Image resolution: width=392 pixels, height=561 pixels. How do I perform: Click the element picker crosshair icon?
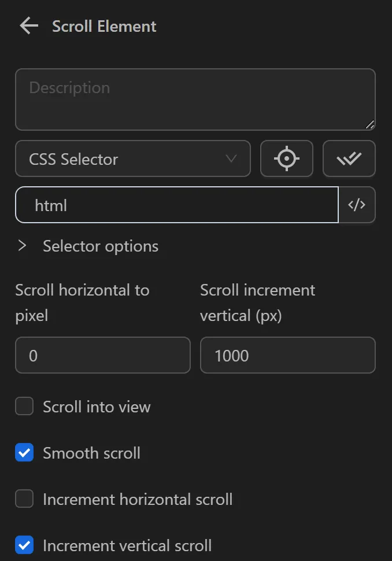[287, 158]
